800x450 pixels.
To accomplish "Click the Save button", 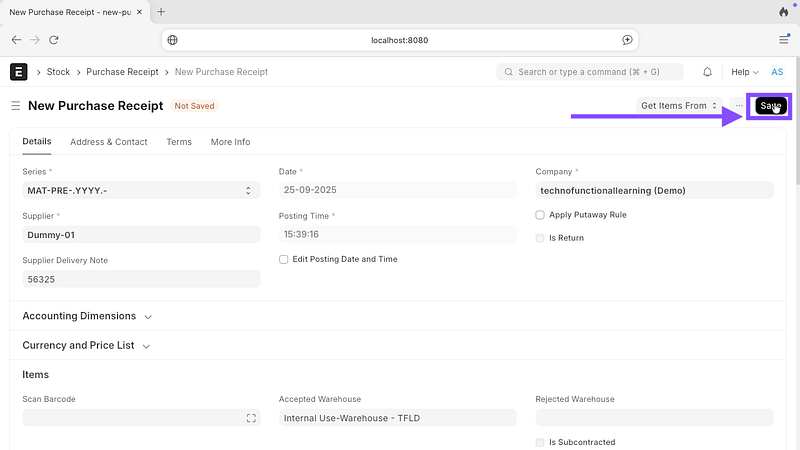I will [770, 106].
